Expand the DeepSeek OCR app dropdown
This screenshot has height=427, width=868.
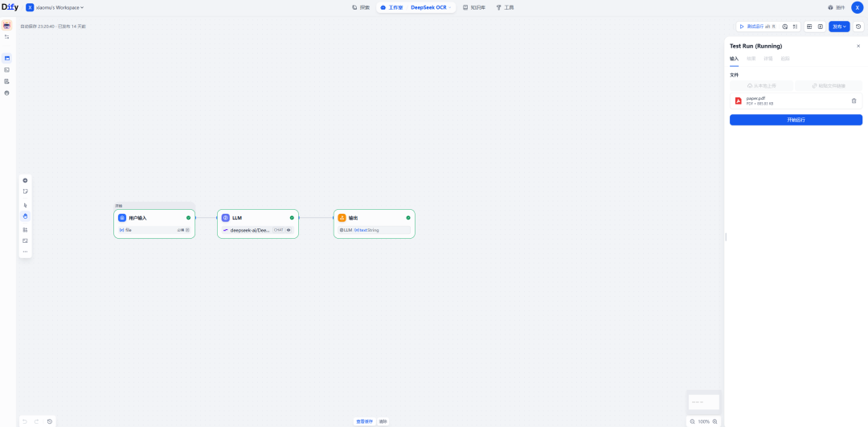(x=432, y=7)
